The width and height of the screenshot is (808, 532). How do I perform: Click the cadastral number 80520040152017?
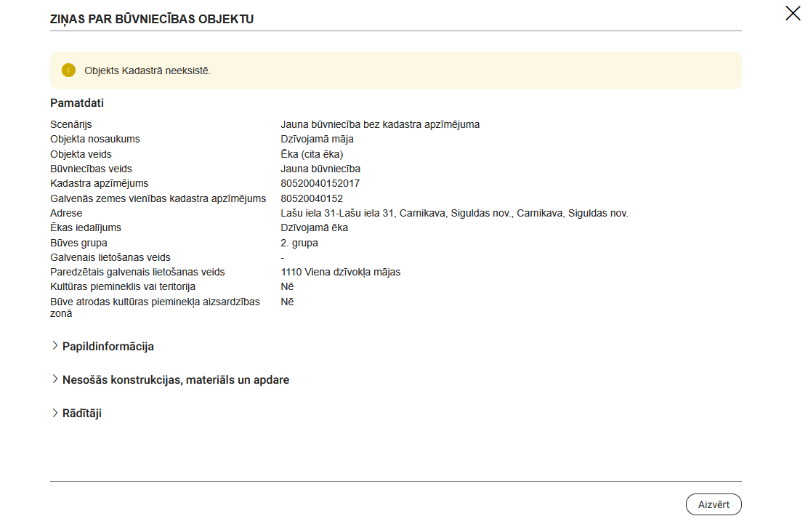pos(320,183)
